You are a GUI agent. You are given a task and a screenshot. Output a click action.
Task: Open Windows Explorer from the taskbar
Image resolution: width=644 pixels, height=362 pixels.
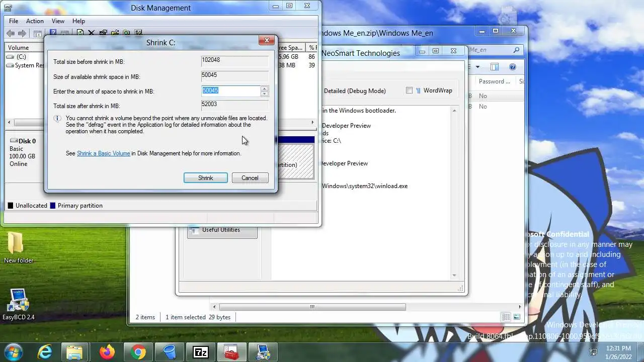click(x=74, y=352)
